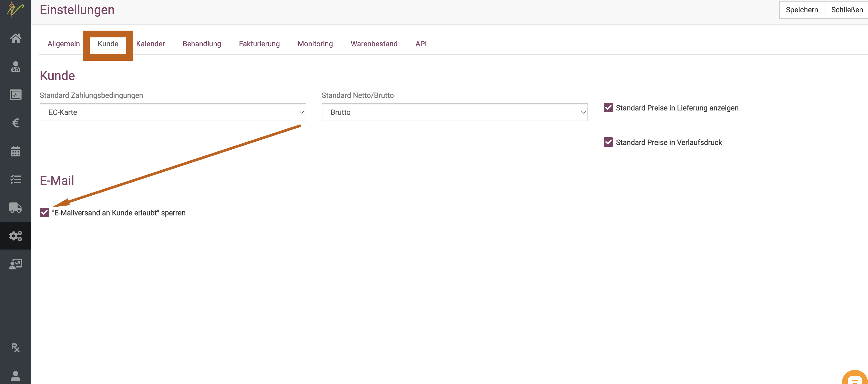Click the presentation training sidebar icon

(15, 264)
